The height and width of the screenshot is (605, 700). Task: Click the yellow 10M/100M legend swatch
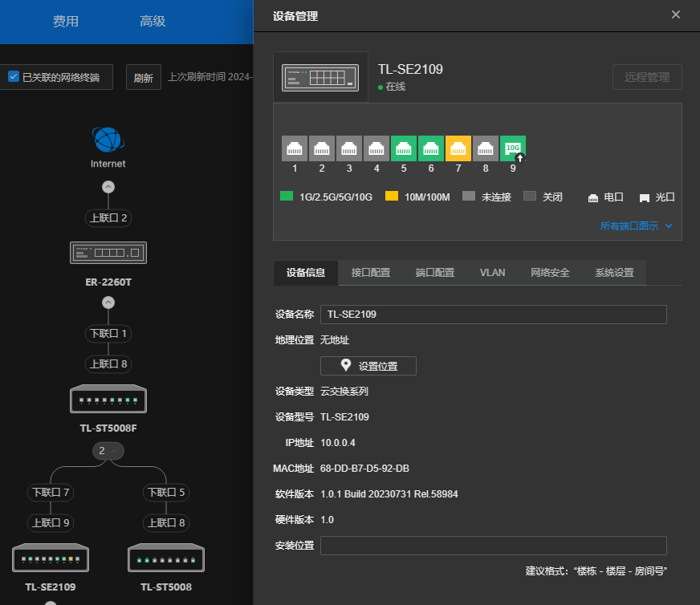pyautogui.click(x=392, y=196)
